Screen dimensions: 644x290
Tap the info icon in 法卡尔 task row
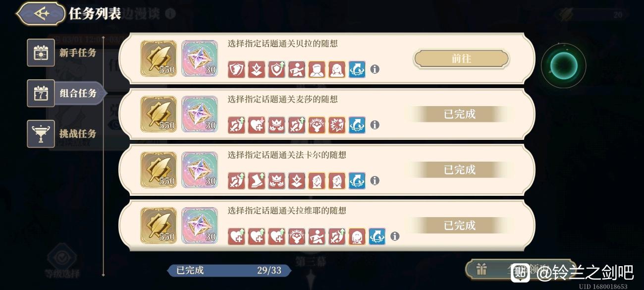(375, 180)
